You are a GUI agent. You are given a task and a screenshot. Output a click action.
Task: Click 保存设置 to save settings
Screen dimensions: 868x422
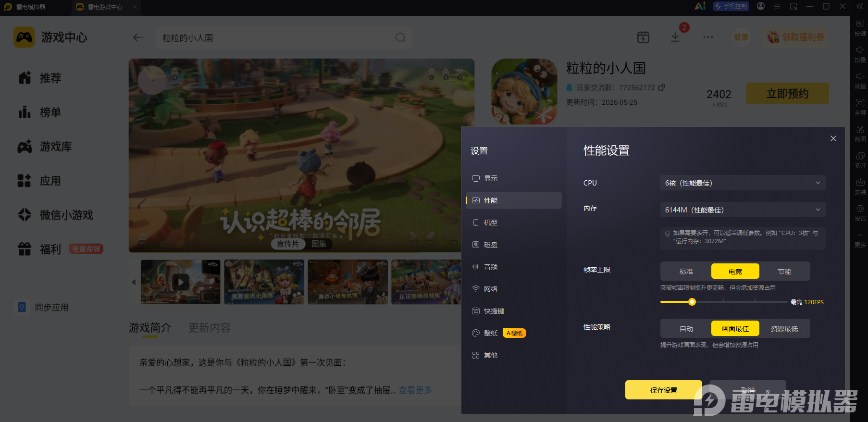663,390
